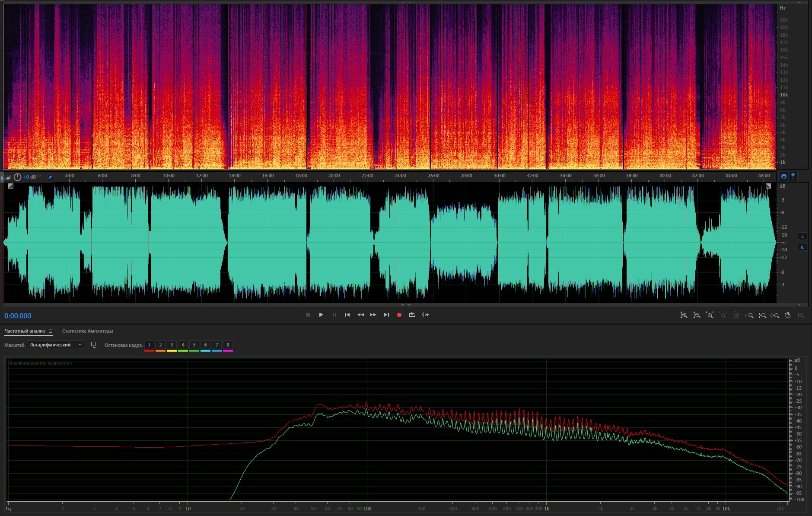Click the zoom reset stopwatch icon
Screen dimensions: 812x516
pyautogui.click(x=788, y=315)
